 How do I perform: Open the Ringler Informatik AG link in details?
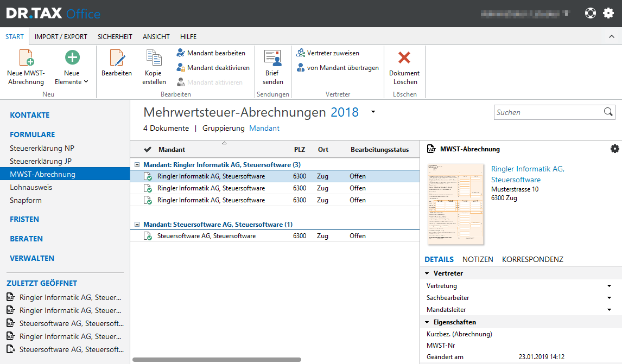point(528,174)
